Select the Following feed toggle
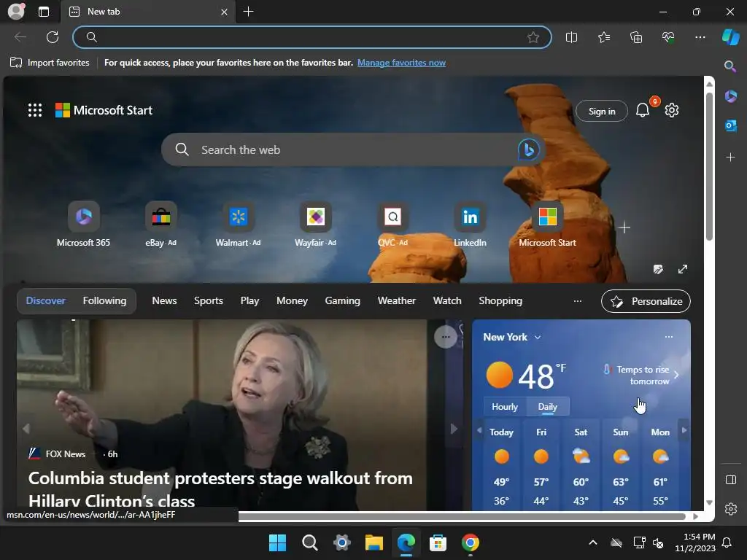The image size is (747, 560). point(105,301)
